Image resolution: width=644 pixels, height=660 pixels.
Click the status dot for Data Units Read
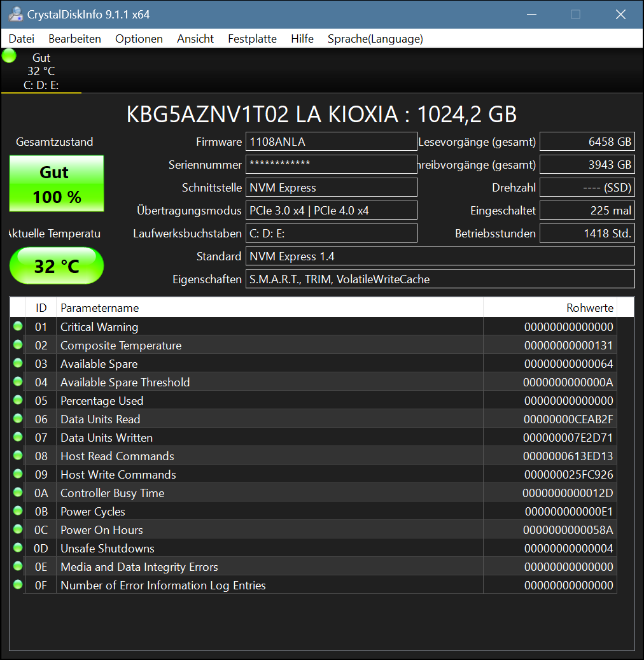coord(18,418)
